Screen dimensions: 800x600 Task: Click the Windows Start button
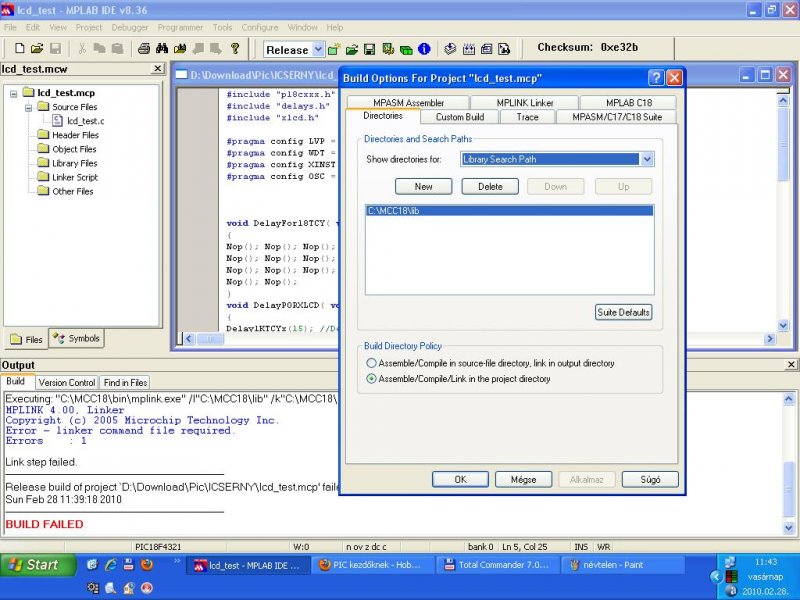38,565
